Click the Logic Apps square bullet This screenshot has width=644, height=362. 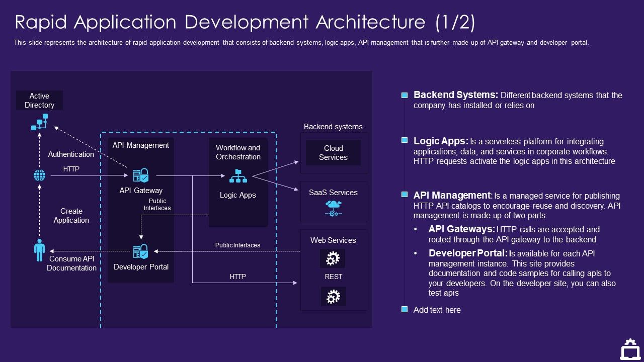click(405, 139)
